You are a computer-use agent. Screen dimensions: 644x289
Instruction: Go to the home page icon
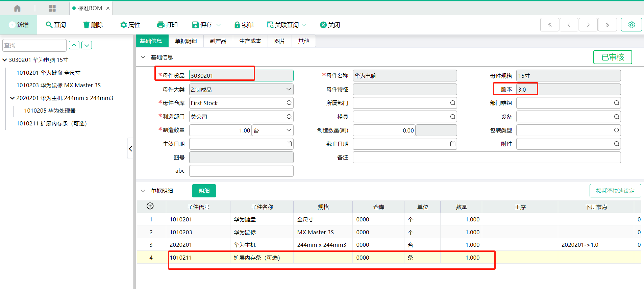pos(17,8)
